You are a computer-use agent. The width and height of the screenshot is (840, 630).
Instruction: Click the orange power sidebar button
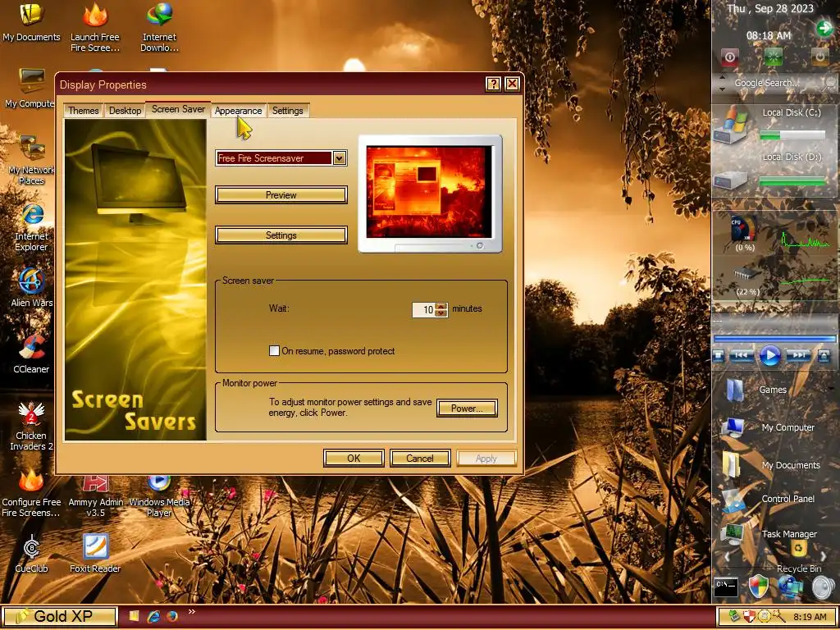[819, 57]
